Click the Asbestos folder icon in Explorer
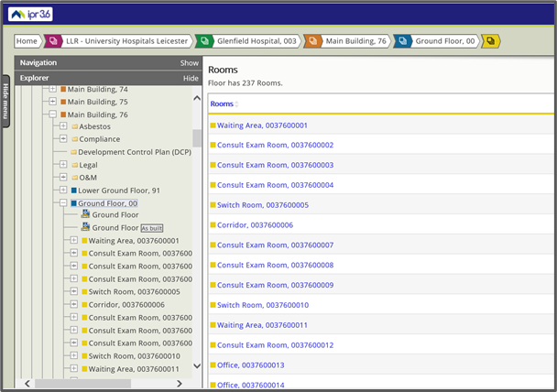 tap(74, 126)
